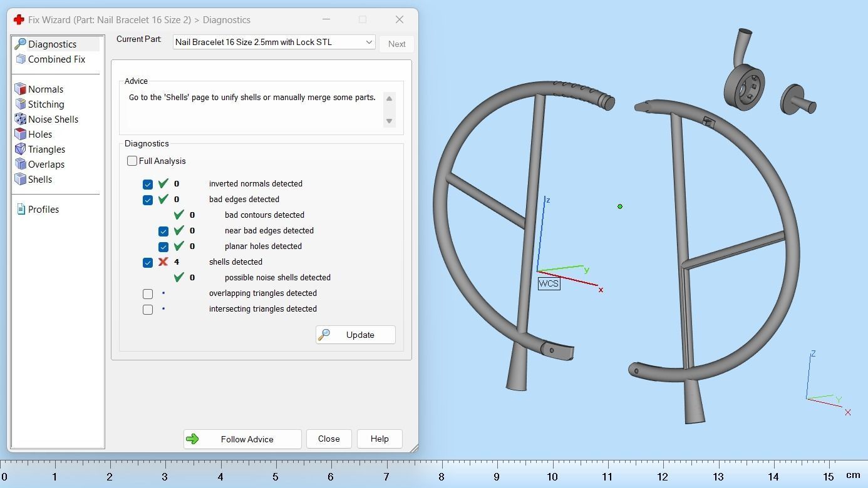Click the Normals page icon
This screenshot has height=488, width=868.
coord(20,89)
